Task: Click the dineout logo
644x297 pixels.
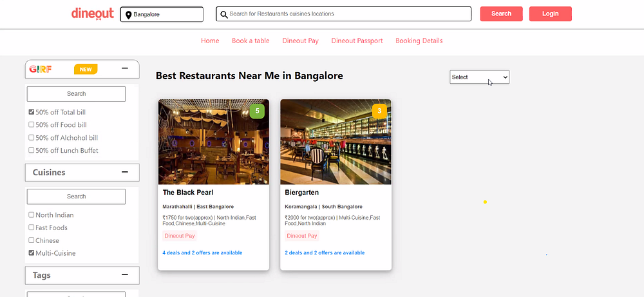Action: coord(92,14)
